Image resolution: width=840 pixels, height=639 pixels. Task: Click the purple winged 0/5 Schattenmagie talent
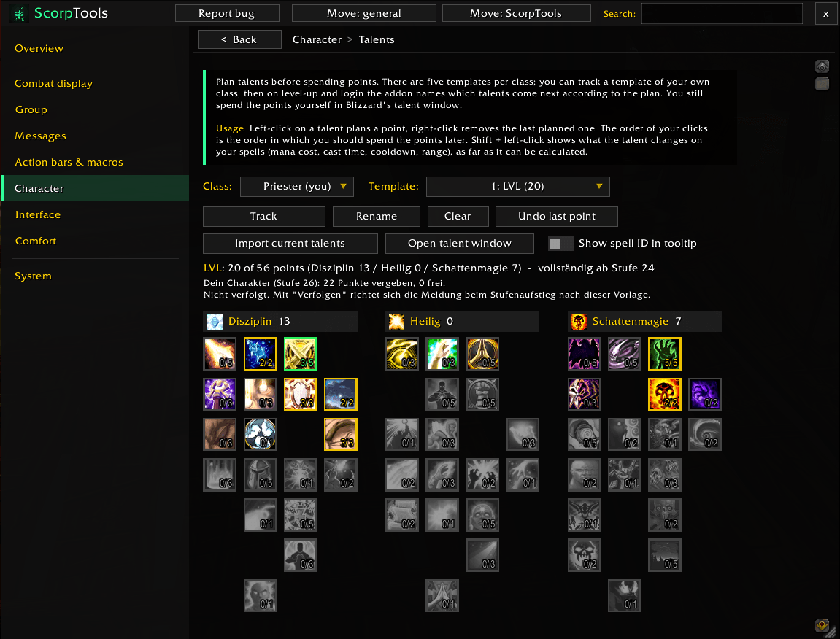pyautogui.click(x=584, y=354)
